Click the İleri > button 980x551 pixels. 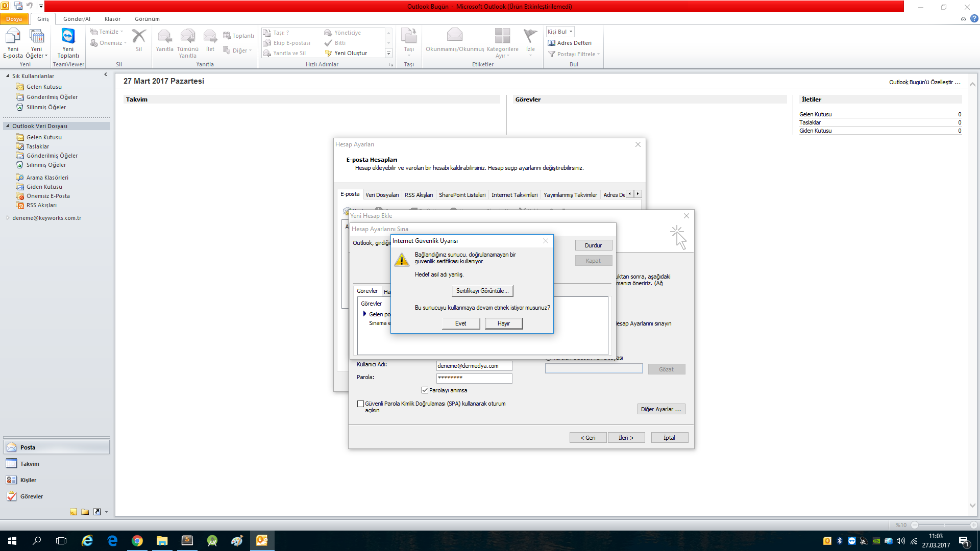[x=626, y=438]
